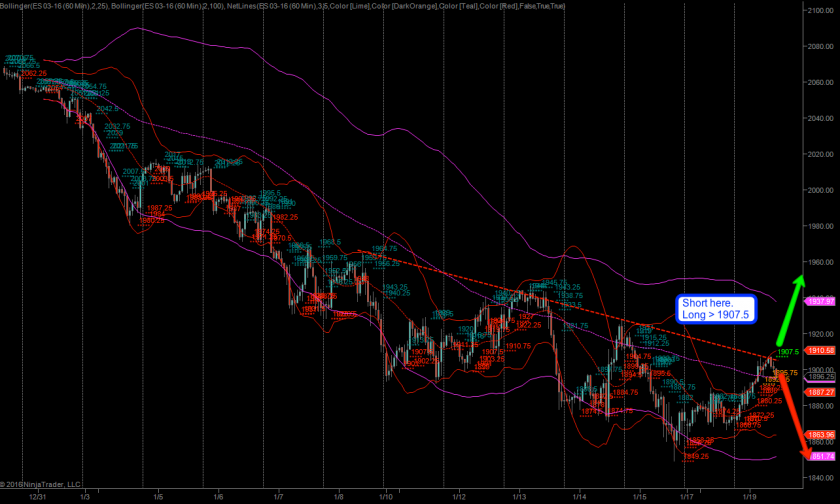Click the 1/3 date label
840x504 pixels.
85,497
